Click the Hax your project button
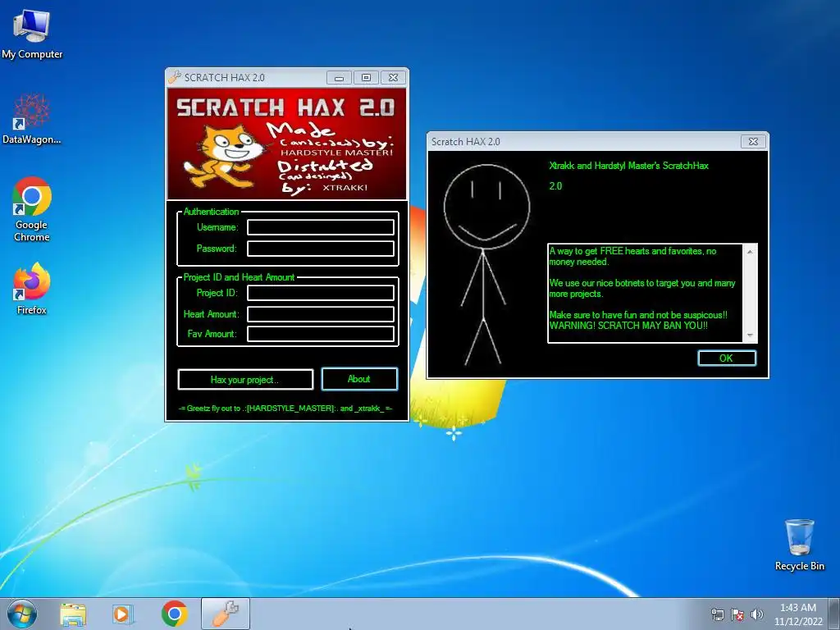 [245, 379]
